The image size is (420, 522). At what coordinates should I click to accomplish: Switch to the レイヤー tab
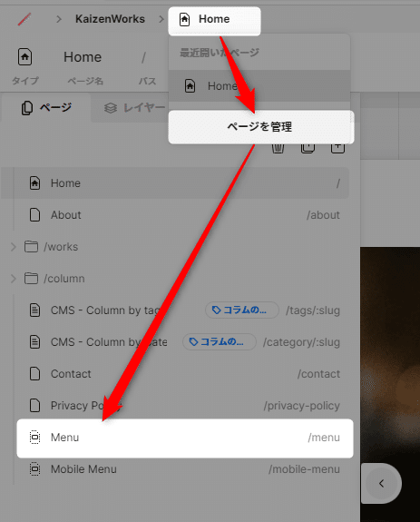(x=134, y=108)
